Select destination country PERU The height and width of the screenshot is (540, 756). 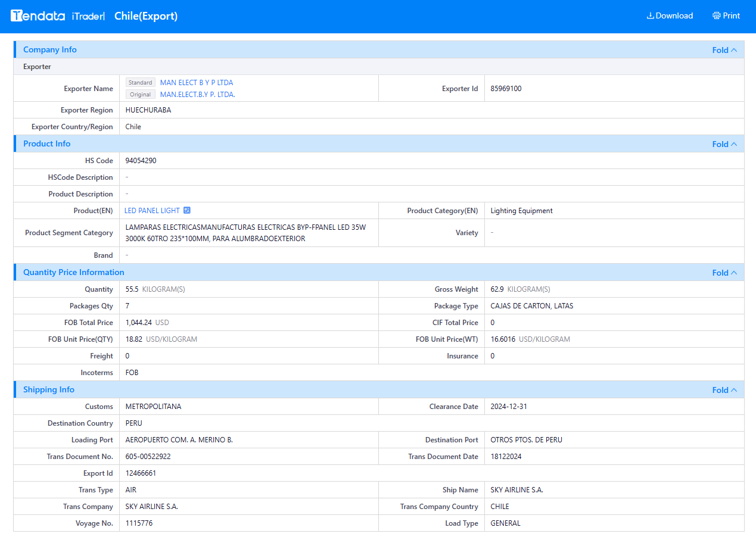(134, 423)
